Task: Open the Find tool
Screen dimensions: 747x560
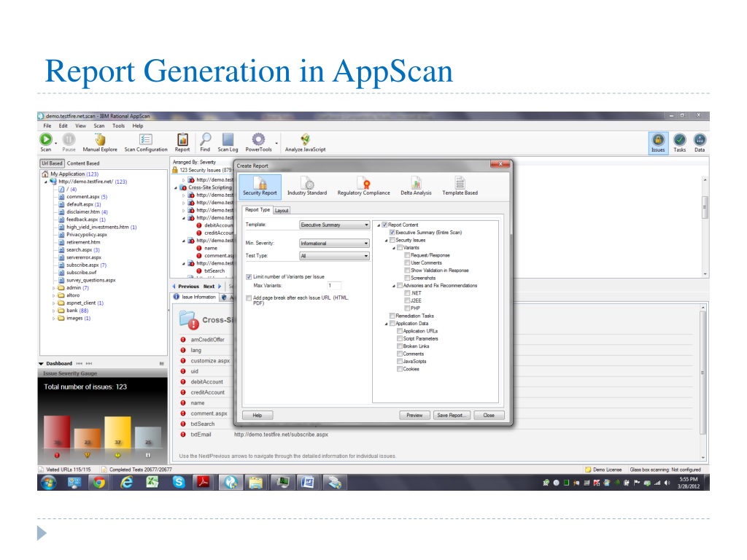Action: tap(205, 142)
